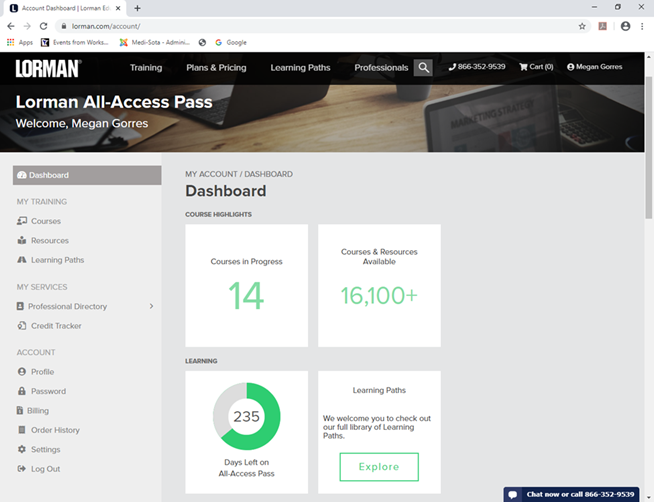Open the Order History link

click(x=55, y=430)
